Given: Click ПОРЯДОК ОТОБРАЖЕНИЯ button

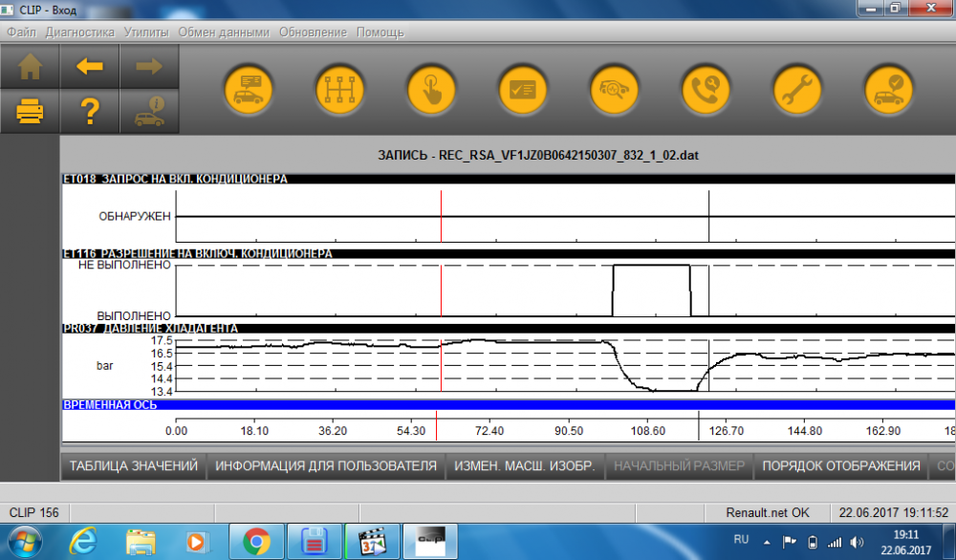Looking at the screenshot, I should coord(840,466).
